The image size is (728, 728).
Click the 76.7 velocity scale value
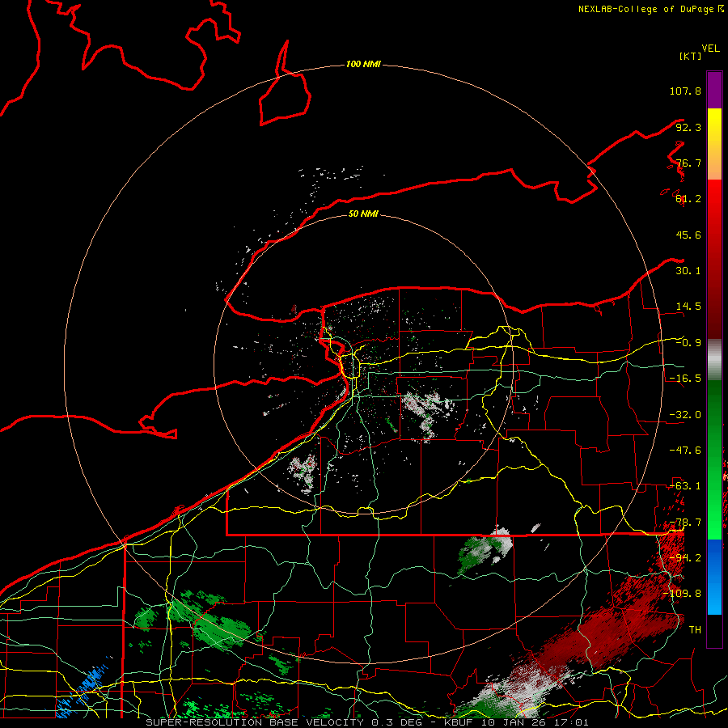[688, 163]
